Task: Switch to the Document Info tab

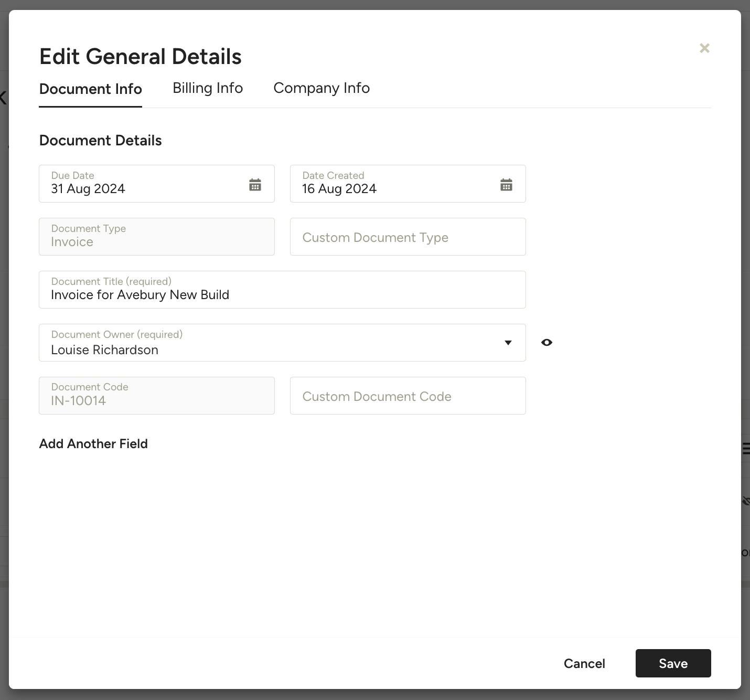Action: pos(91,89)
